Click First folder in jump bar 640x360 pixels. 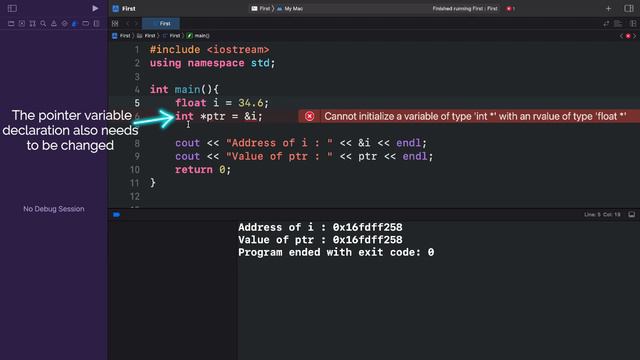(146, 36)
